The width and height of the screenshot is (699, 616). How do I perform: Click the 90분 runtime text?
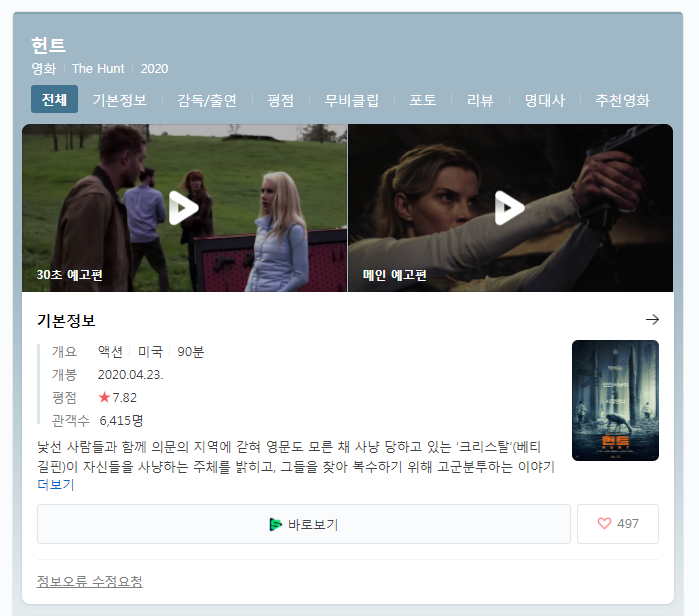pyautogui.click(x=191, y=352)
